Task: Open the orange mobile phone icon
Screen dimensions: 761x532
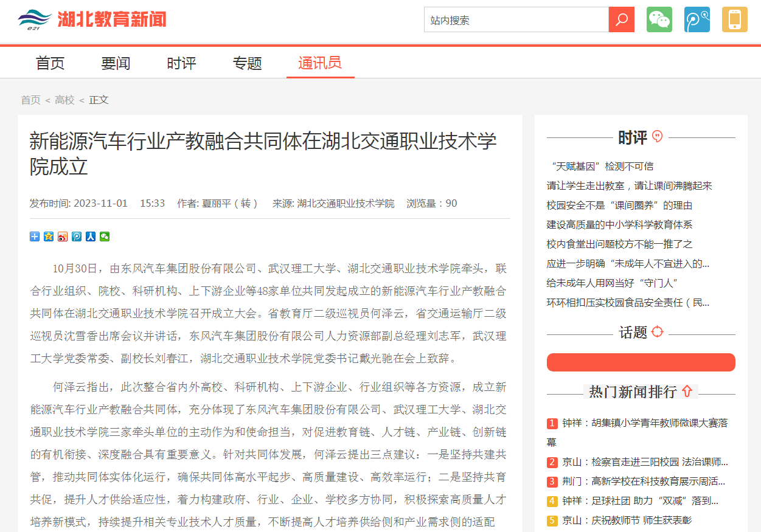Action: point(735,19)
